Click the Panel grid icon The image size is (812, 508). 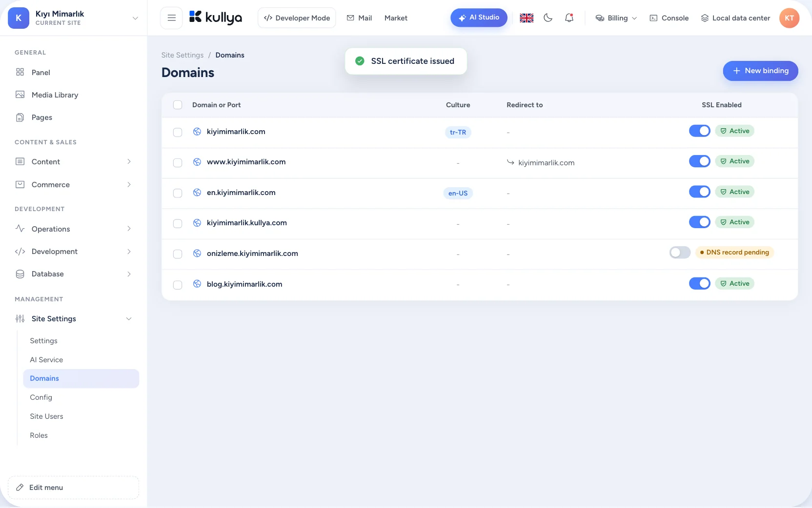click(20, 72)
